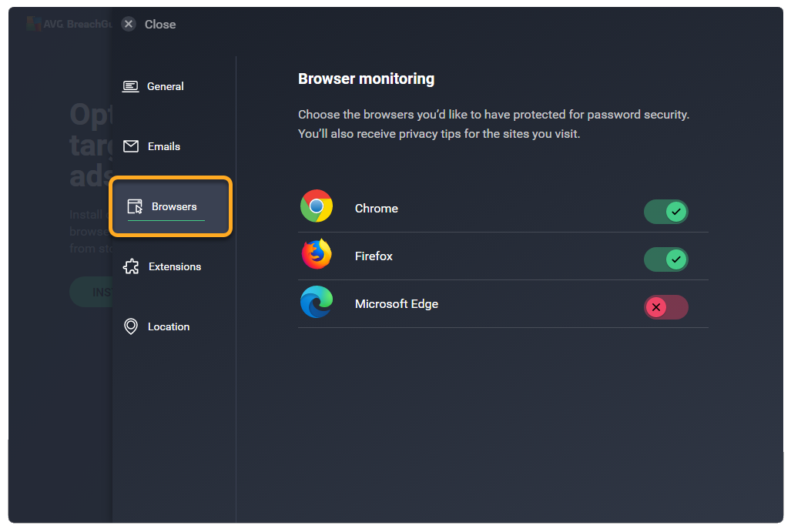Disable Chrome browser monitoring toggle
The height and width of the screenshot is (532, 791).
click(x=666, y=212)
